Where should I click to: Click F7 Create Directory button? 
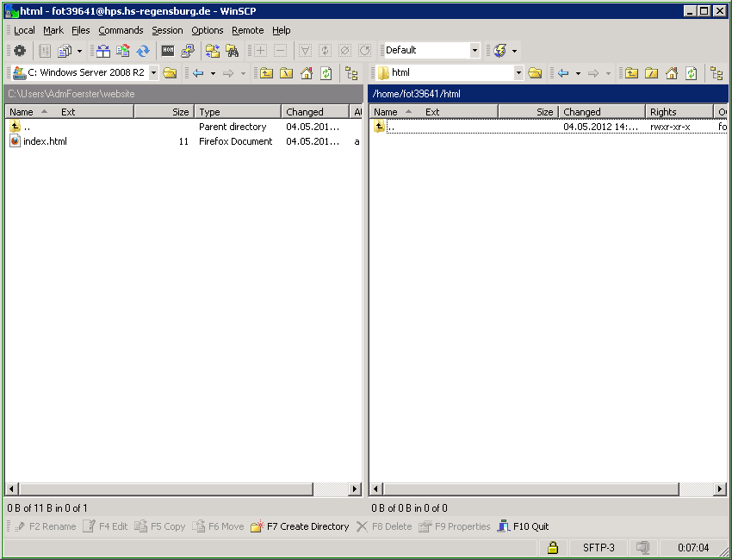click(301, 526)
